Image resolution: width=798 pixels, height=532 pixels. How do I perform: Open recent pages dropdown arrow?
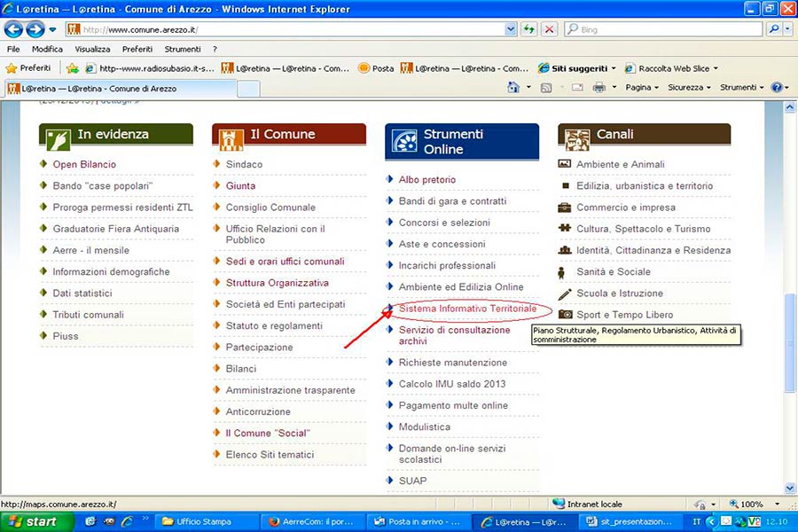[x=52, y=29]
